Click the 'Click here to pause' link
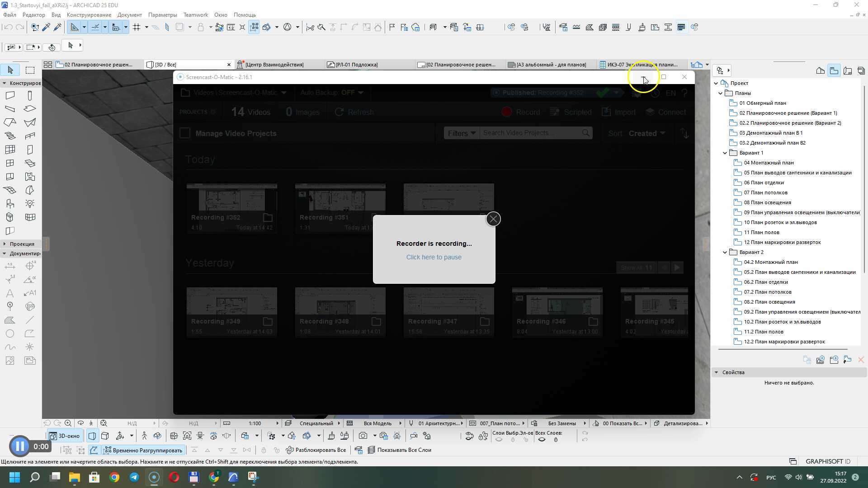868x488 pixels. coord(434,257)
